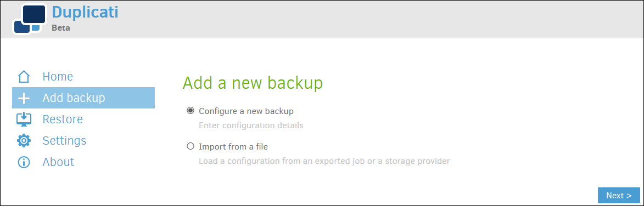Click the About info circle icon
This screenshot has width=644, height=206.
coord(24,162)
